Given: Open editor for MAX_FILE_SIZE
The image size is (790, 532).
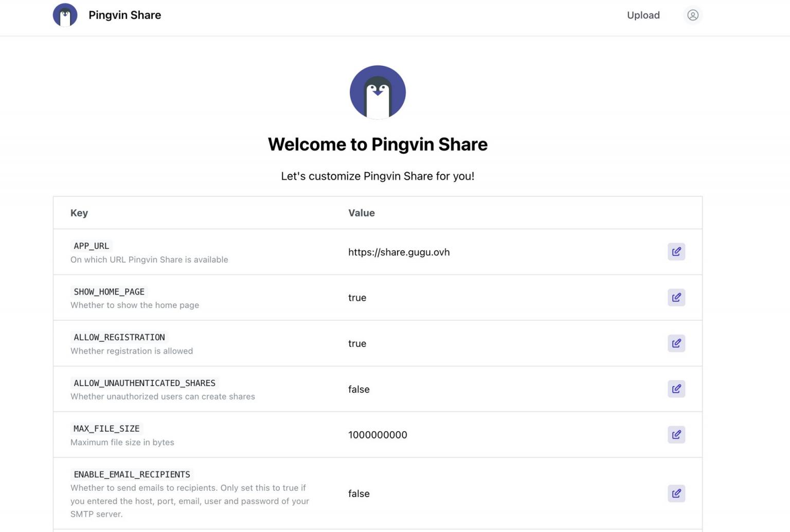Looking at the screenshot, I should tap(676, 435).
